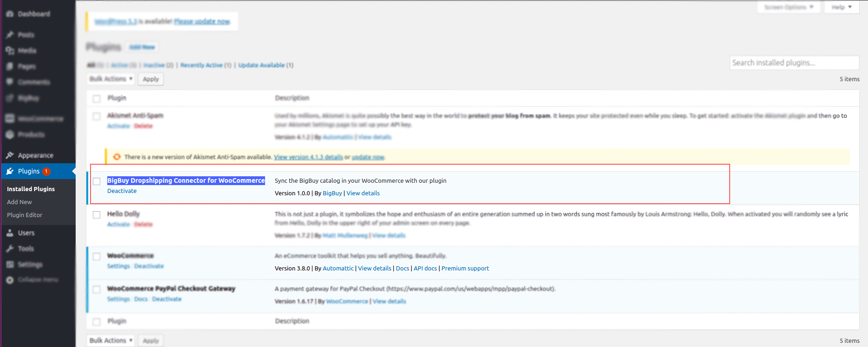Image resolution: width=868 pixels, height=347 pixels.
Task: Click the Tools wrench icon
Action: click(10, 249)
